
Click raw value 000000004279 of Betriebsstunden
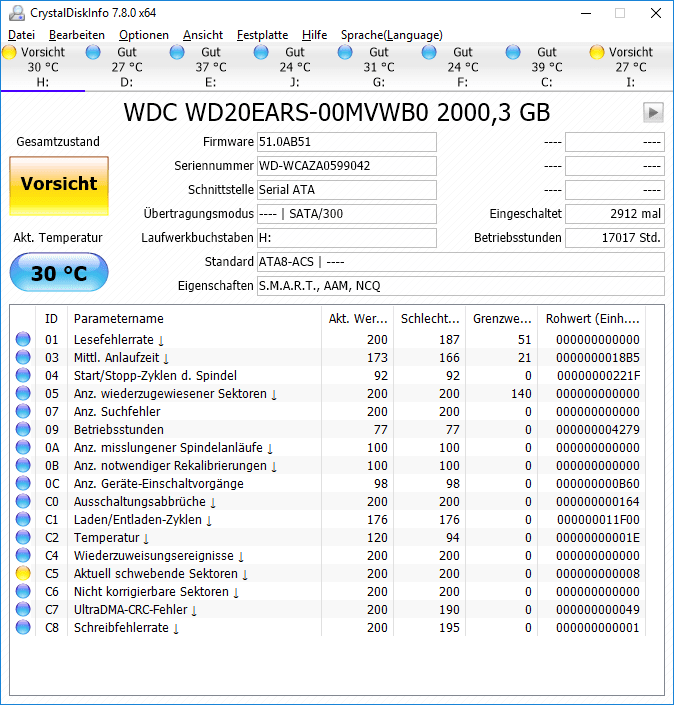pos(598,430)
